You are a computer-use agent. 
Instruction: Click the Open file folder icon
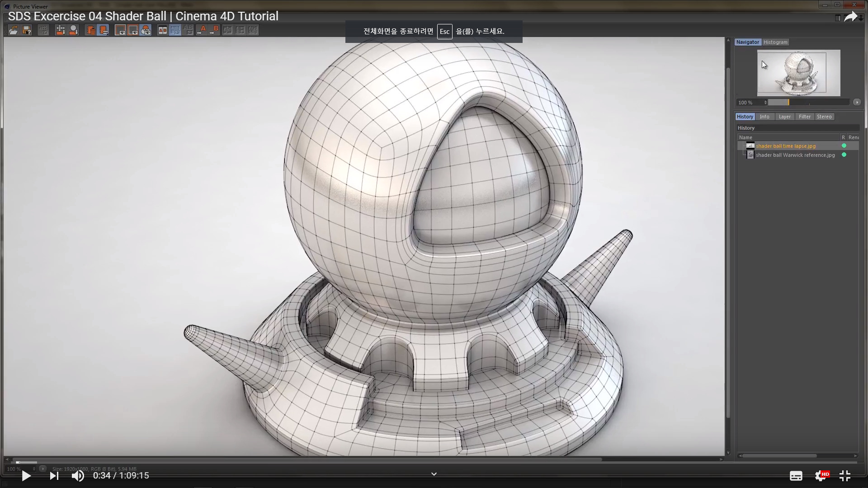(x=14, y=30)
